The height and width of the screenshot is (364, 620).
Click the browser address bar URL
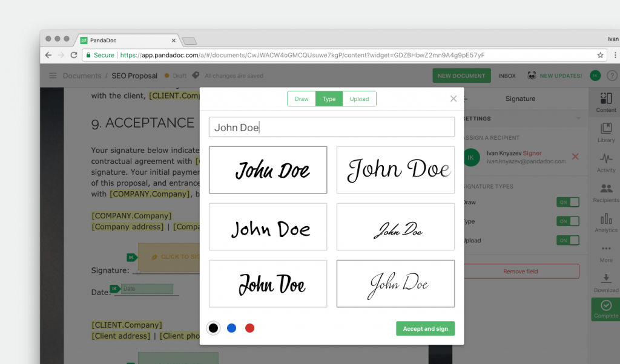302,55
